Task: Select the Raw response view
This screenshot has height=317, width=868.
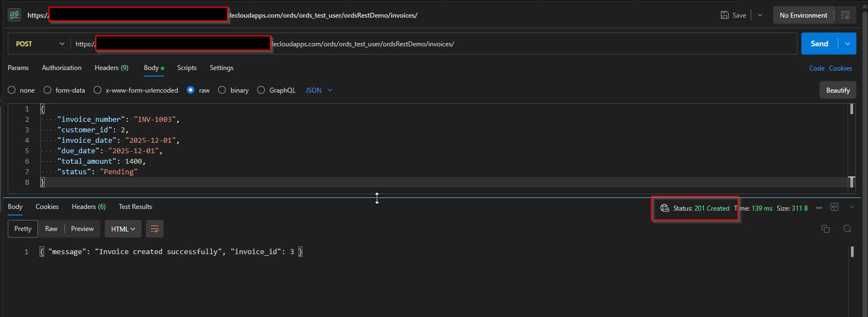Action: pyautogui.click(x=51, y=229)
